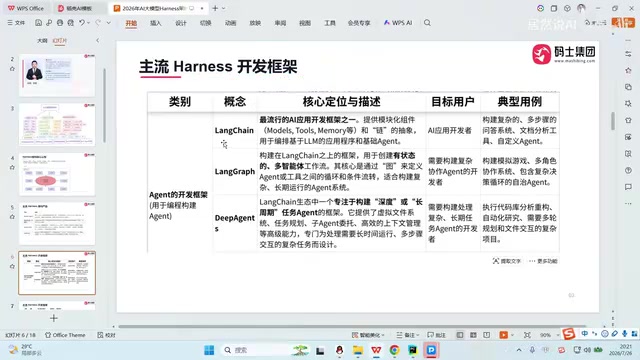Expand the undo history dropdown arrow
Image resolution: width=640 pixels, height=360 pixels.
[x=88, y=23]
